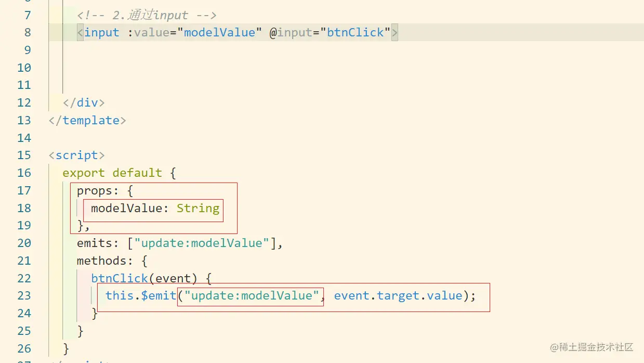Click the 'props' key on line 17

point(95,190)
